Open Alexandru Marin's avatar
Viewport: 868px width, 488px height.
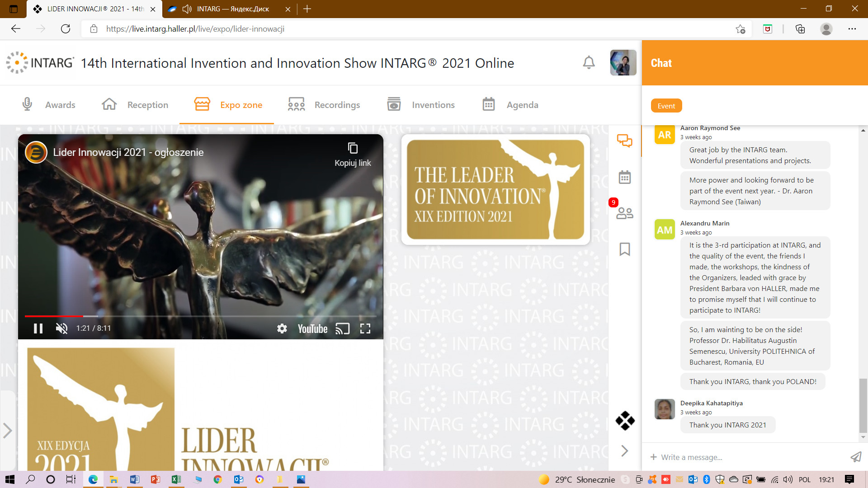point(665,230)
